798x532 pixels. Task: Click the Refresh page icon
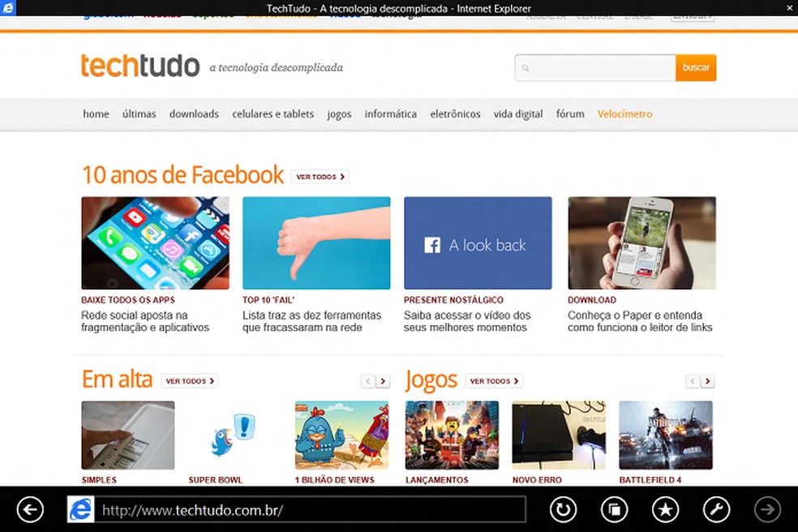[x=564, y=509]
